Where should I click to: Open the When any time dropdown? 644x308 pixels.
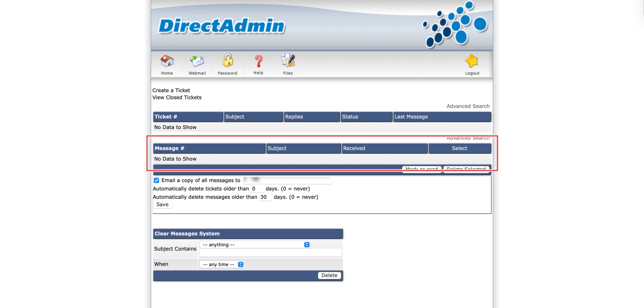[222, 264]
